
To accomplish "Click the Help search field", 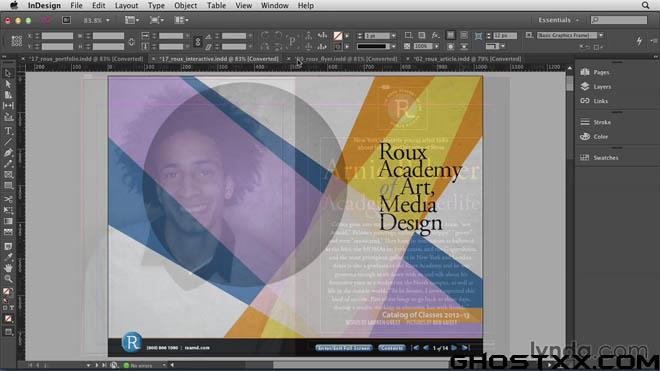I will (619, 20).
